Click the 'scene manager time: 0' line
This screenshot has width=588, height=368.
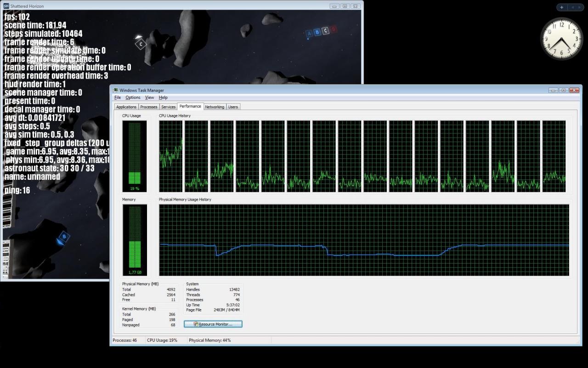(x=43, y=92)
